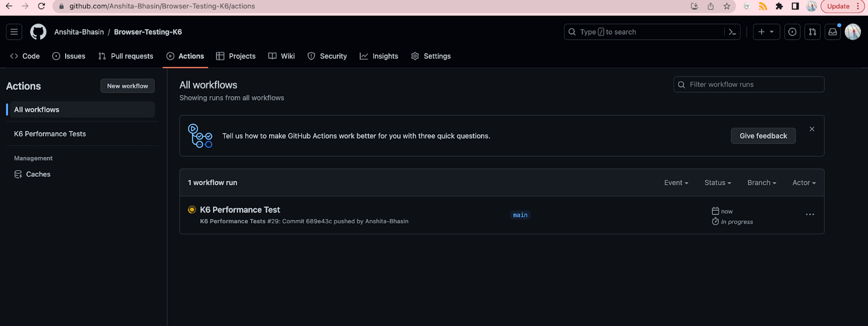Open the RSS feed extension icon

763,6
